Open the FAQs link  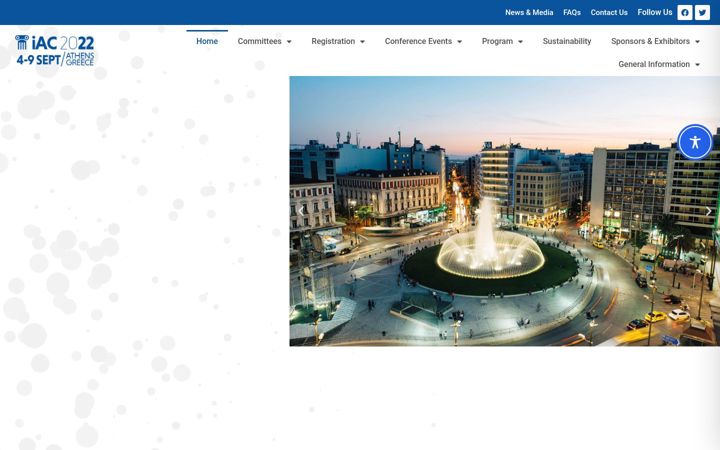(x=572, y=12)
